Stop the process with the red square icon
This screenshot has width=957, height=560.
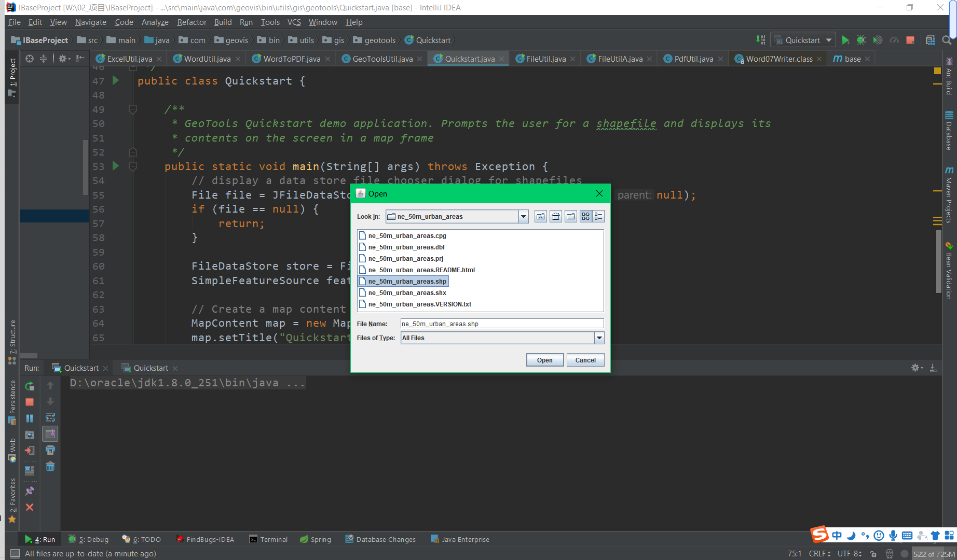tap(910, 40)
